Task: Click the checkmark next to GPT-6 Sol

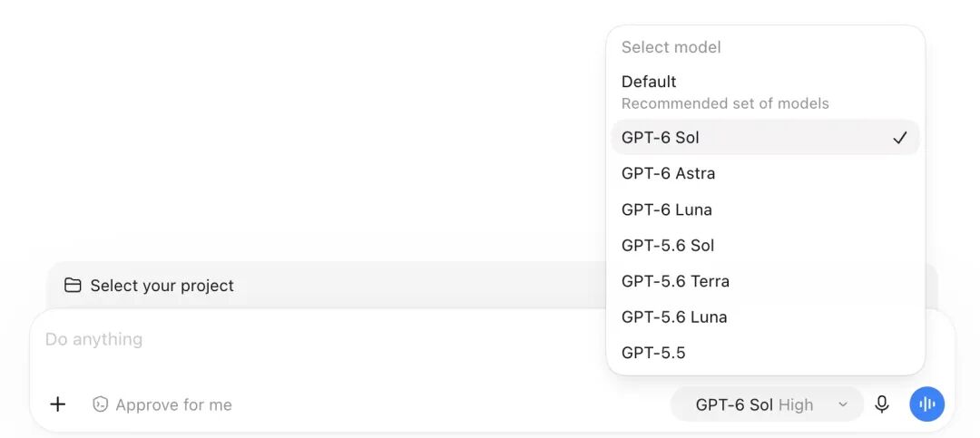Action: [x=899, y=138]
